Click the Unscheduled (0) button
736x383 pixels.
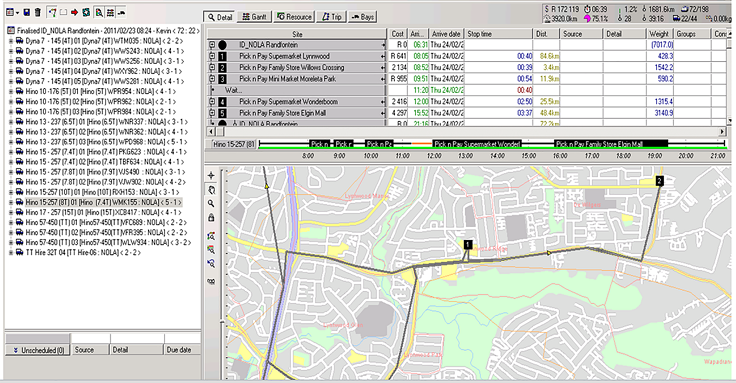coord(38,350)
